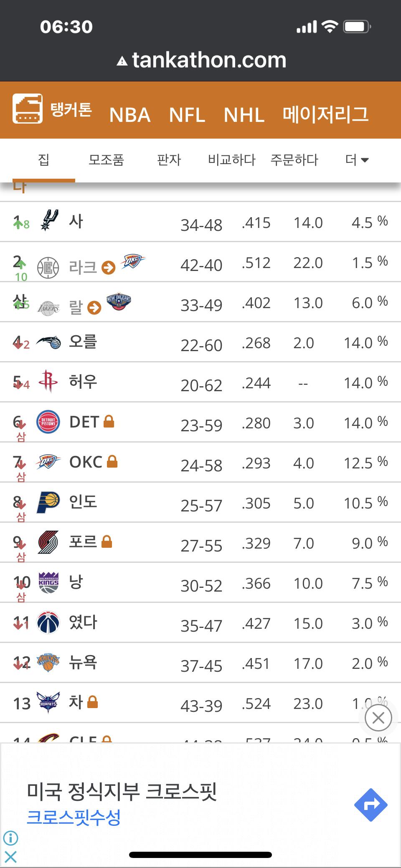Image resolution: width=401 pixels, height=868 pixels.
Task: Click the orange arrow next to Clippers
Action: click(x=109, y=268)
